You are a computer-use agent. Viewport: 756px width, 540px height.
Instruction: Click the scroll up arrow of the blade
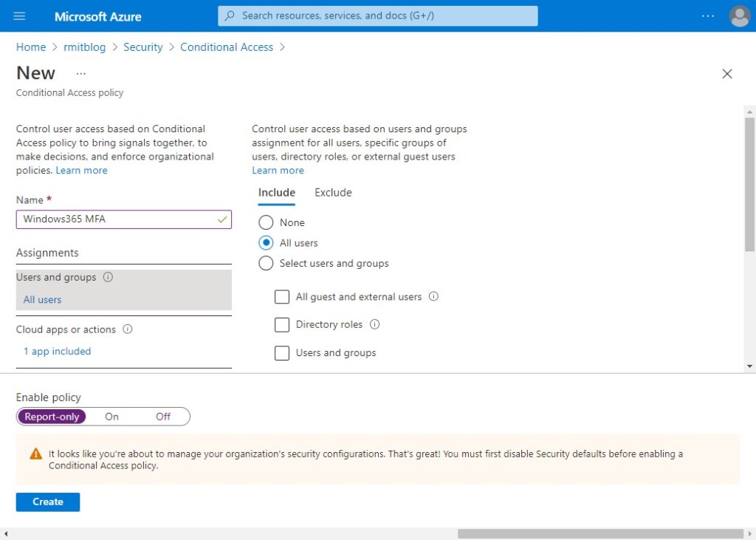click(x=749, y=112)
